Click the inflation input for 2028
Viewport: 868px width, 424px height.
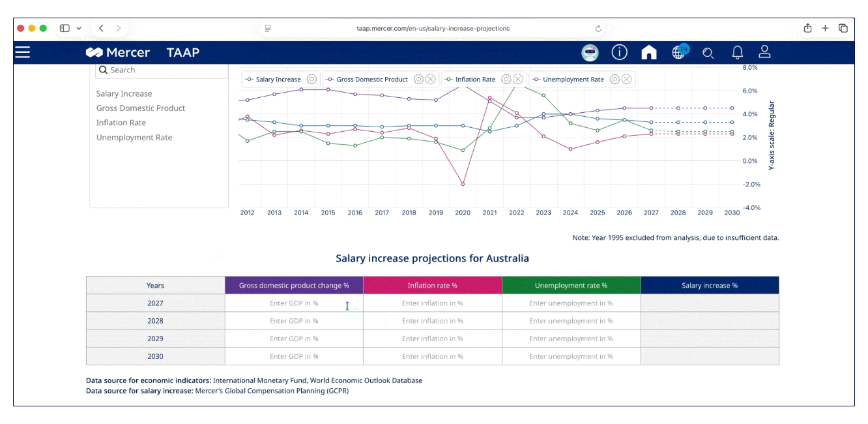coord(433,321)
